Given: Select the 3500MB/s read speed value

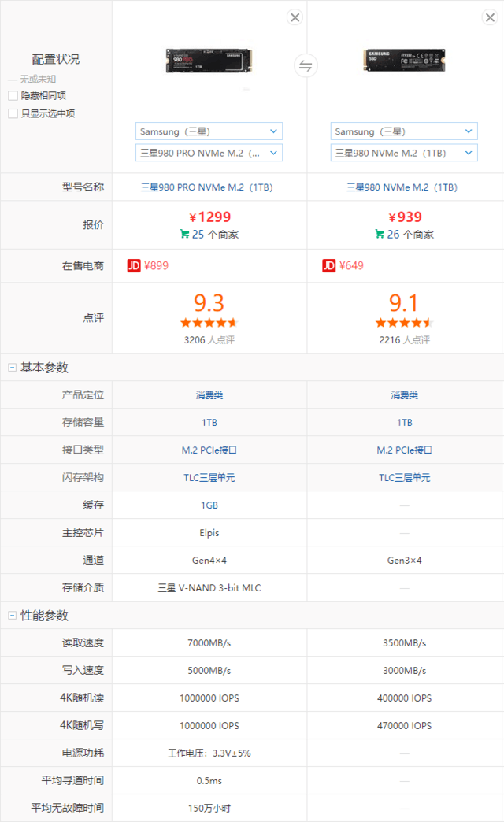Looking at the screenshot, I should (404, 642).
